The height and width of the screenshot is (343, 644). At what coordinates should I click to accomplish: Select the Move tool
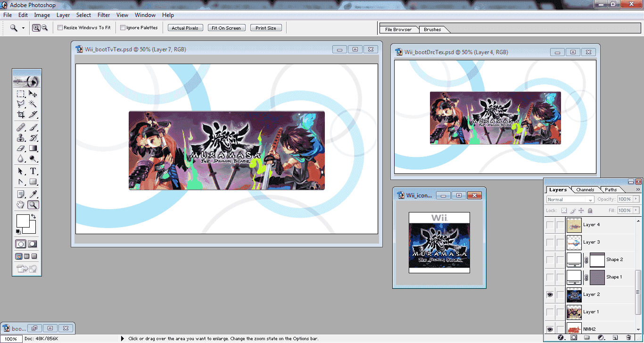click(33, 94)
